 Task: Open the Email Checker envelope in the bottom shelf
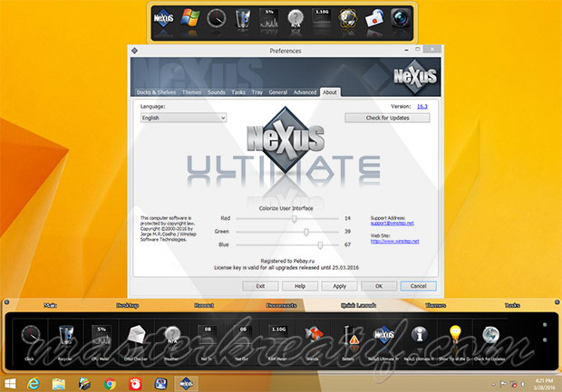tap(136, 335)
